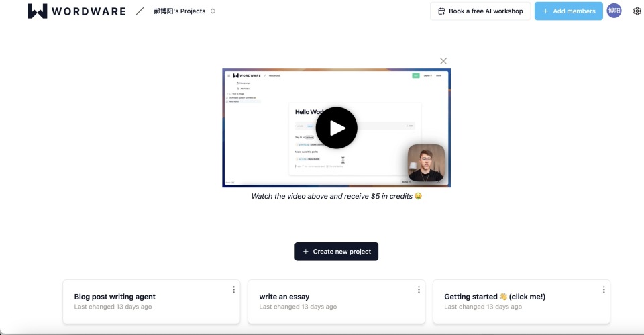Dismiss the intro video with X icon
The image size is (644, 335).
pos(443,61)
